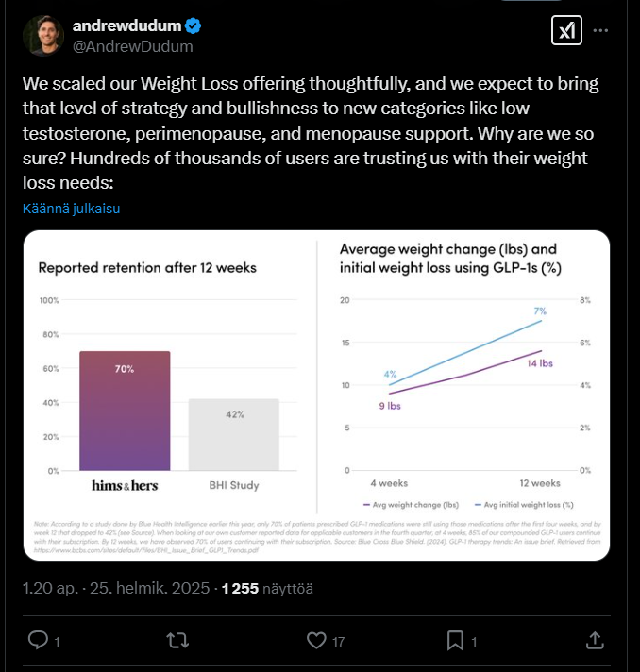Open the three-dot more options menu
The height and width of the screenshot is (672, 640).
pos(600,30)
